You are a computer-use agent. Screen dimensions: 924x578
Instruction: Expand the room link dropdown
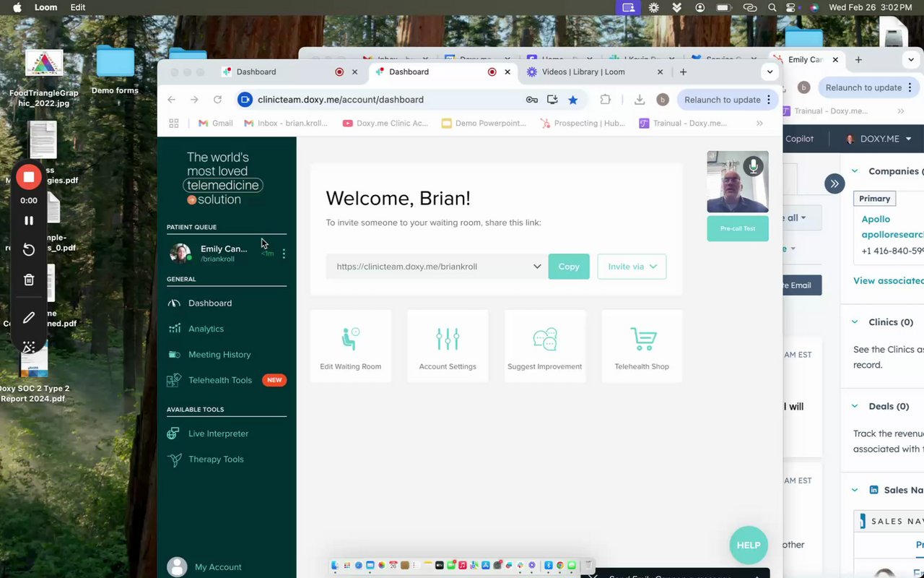[537, 267]
